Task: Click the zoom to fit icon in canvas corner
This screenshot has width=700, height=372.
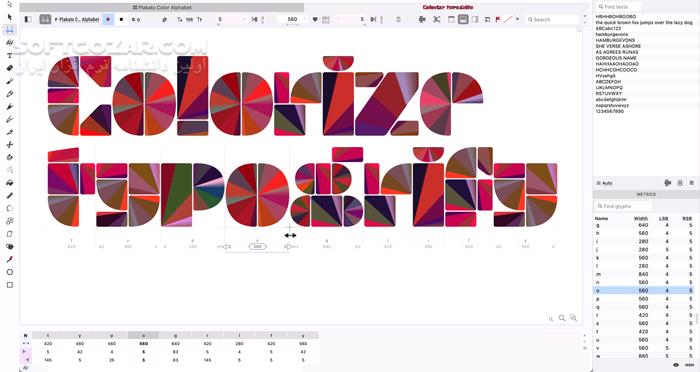Action: coord(574,318)
